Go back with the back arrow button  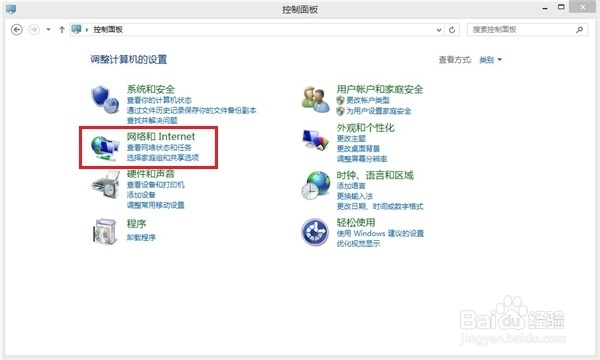pos(17,29)
